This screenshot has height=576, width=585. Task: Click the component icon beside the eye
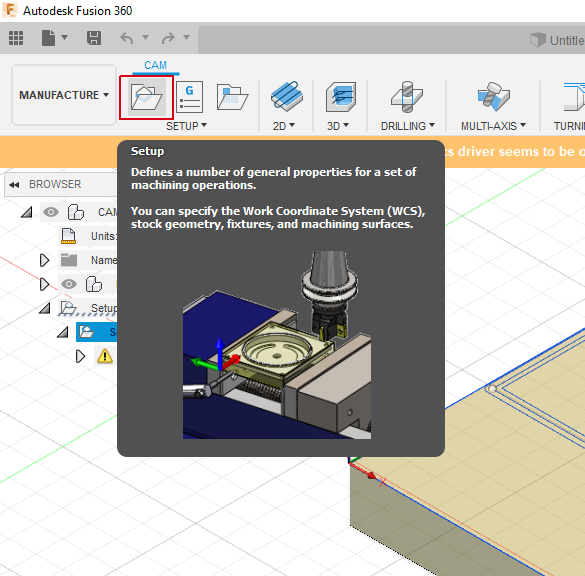94,284
